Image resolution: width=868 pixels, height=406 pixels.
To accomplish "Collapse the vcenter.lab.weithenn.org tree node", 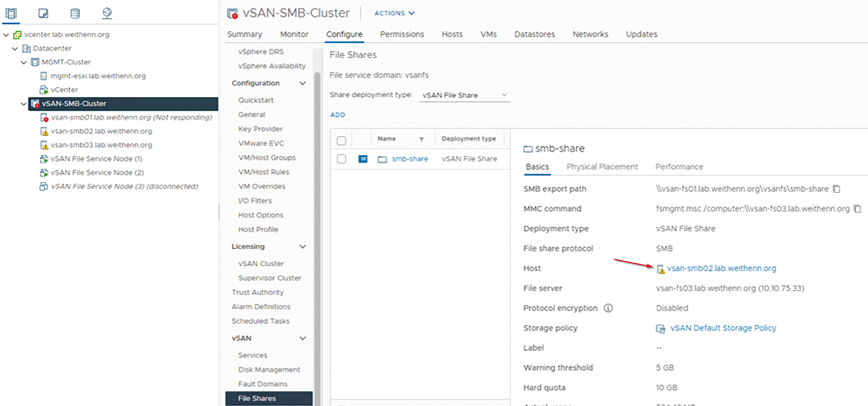I will tap(6, 35).
